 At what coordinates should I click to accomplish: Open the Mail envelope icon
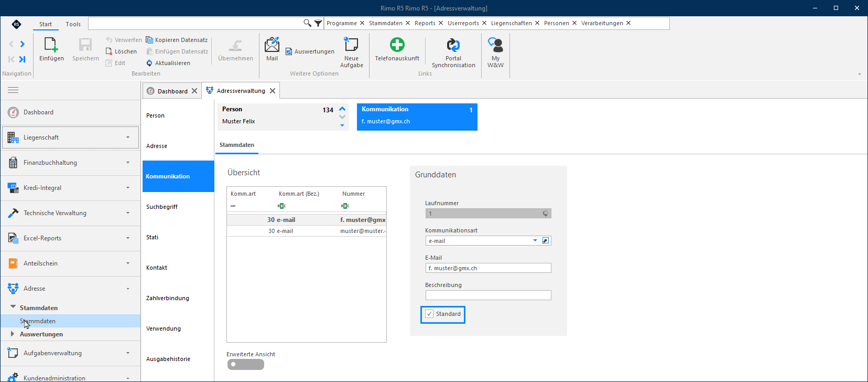pyautogui.click(x=272, y=45)
